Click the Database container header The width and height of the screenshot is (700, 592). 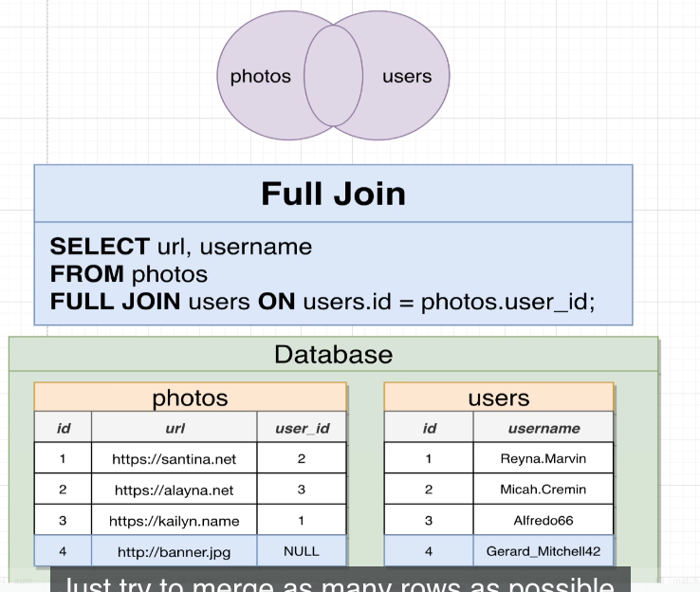[x=333, y=355]
